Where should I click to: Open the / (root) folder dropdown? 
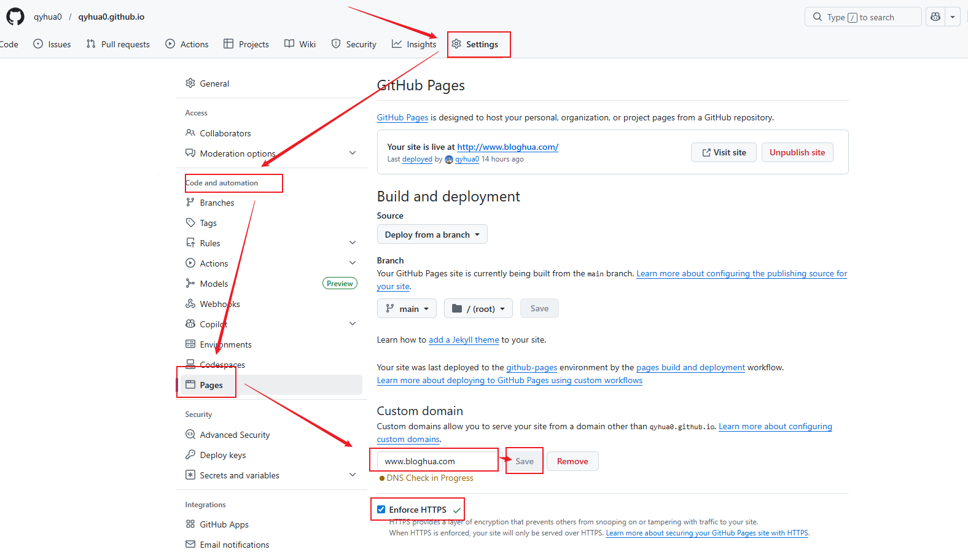[478, 309]
